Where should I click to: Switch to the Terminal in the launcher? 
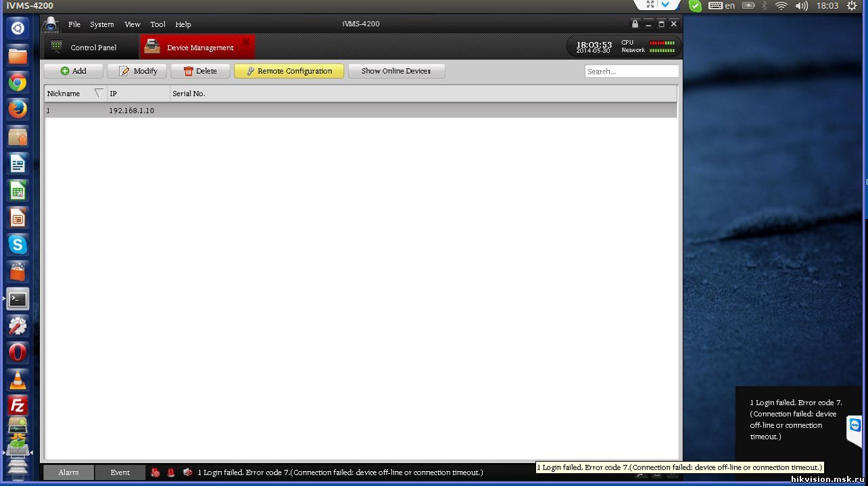[x=18, y=299]
